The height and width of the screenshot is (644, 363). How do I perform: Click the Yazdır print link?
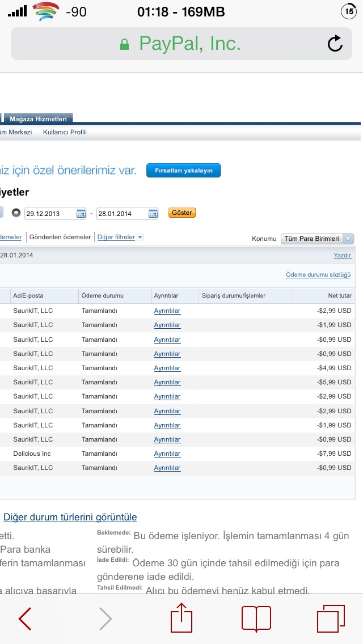click(x=343, y=255)
